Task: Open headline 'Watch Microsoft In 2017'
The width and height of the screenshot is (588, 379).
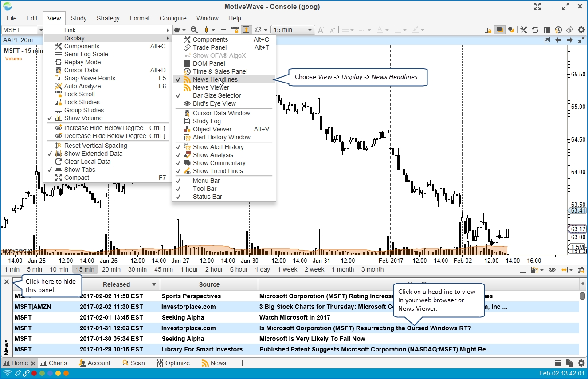Action: coord(294,317)
